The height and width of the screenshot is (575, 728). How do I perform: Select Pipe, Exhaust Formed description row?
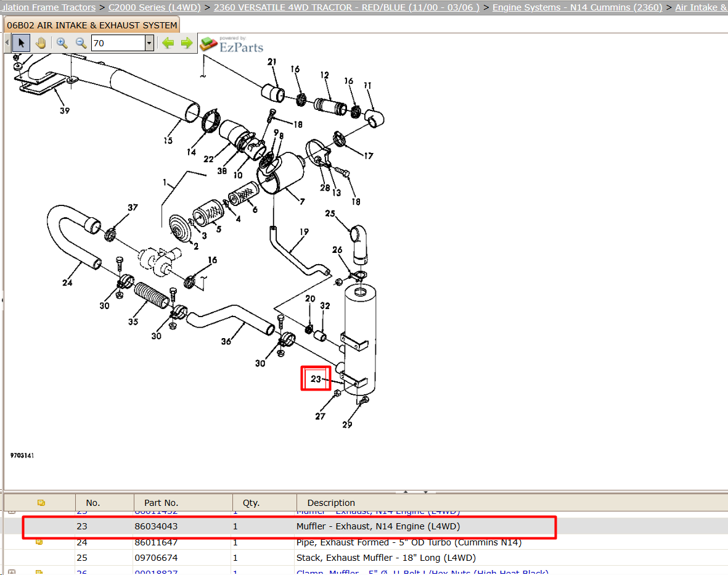409,542
